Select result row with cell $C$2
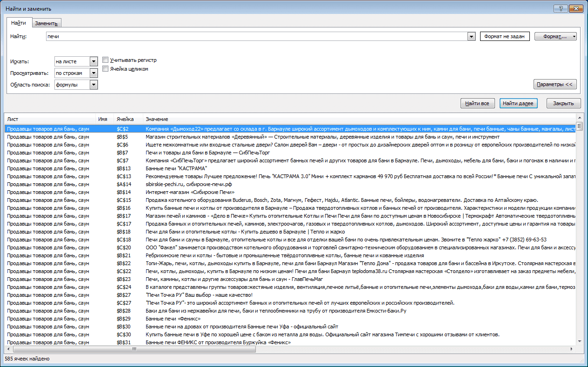588x367 pixels. (x=290, y=129)
